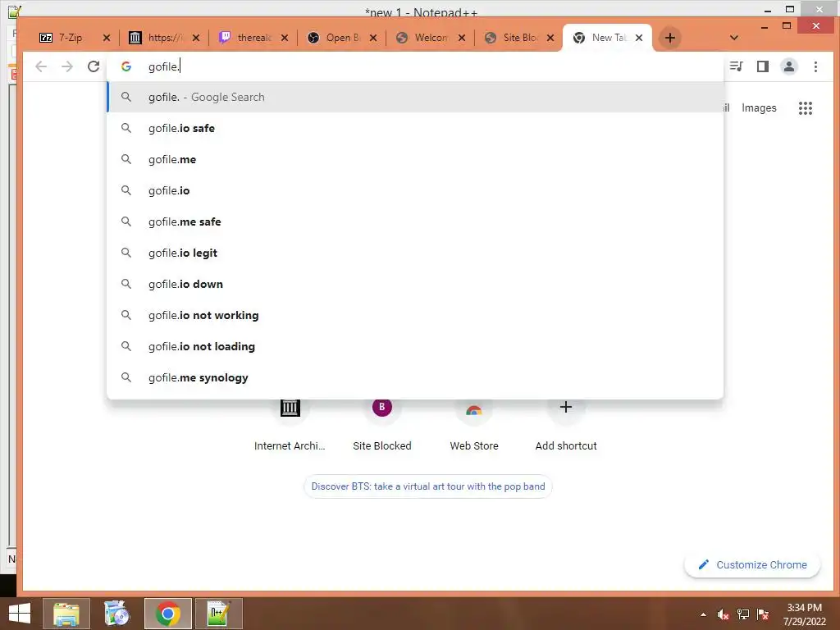Open the media controls icon

point(736,66)
